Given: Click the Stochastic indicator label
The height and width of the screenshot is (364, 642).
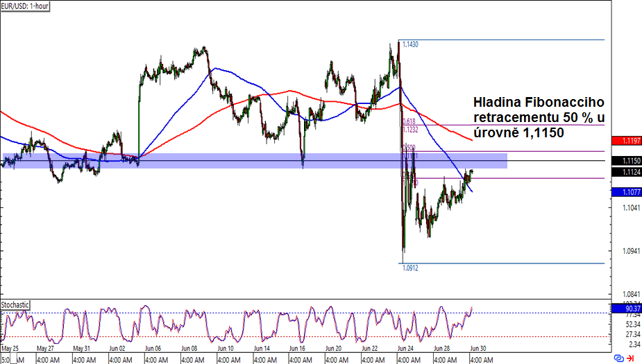Looking at the screenshot, I should [x=15, y=305].
